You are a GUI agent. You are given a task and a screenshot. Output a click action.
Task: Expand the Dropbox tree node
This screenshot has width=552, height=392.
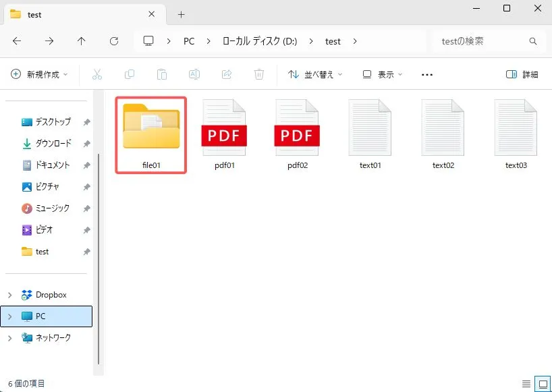click(x=9, y=295)
